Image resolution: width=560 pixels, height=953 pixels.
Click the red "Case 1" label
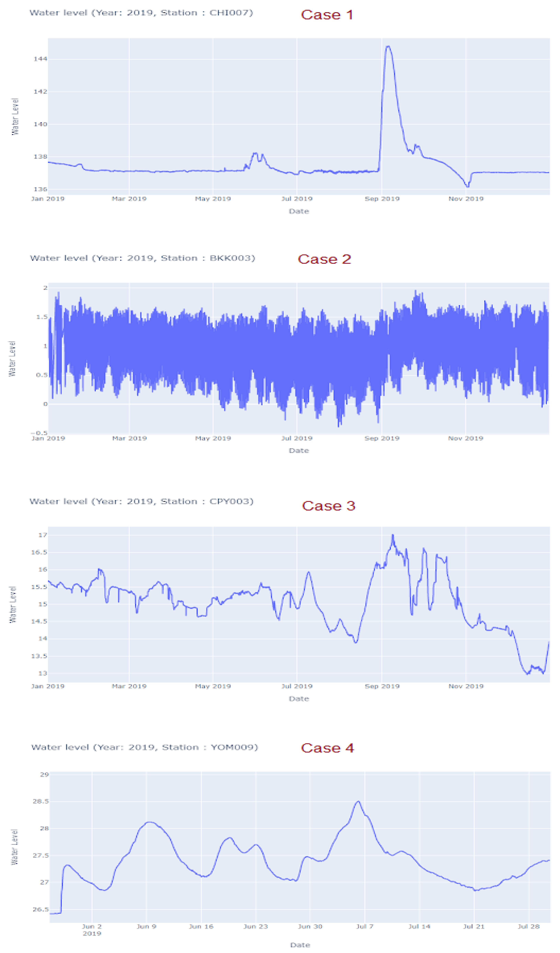click(x=327, y=15)
